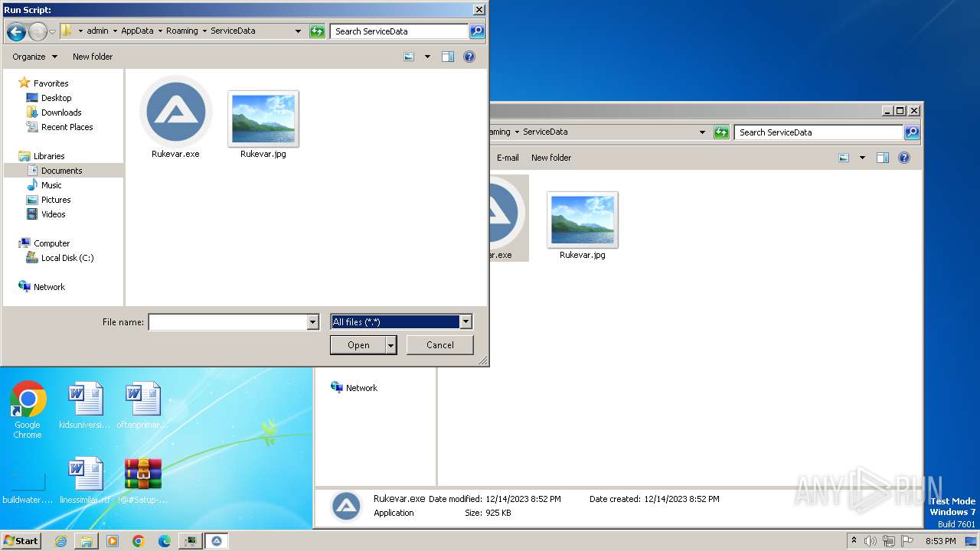
Task: Click ServiceData breadcrumb in the Run Script address bar
Action: click(x=233, y=31)
